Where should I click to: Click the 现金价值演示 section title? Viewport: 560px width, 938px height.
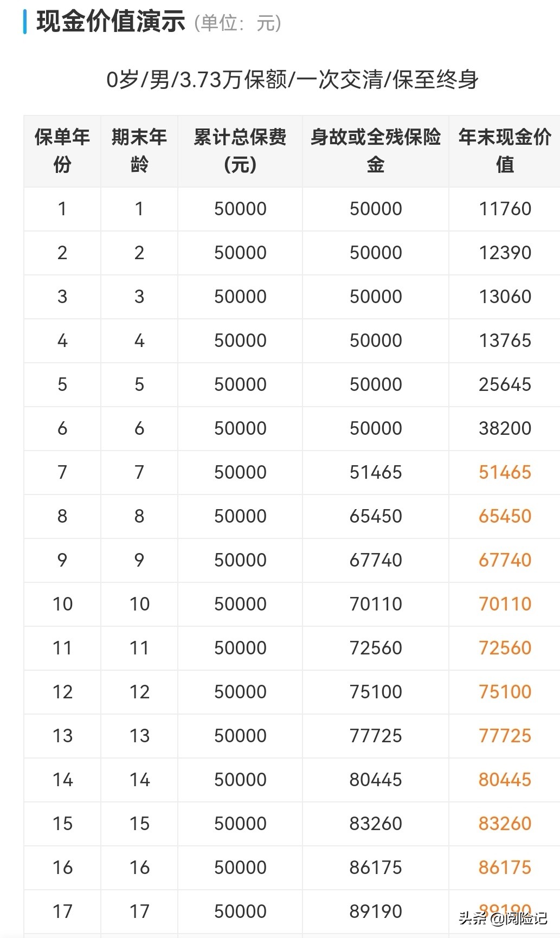[x=111, y=22]
